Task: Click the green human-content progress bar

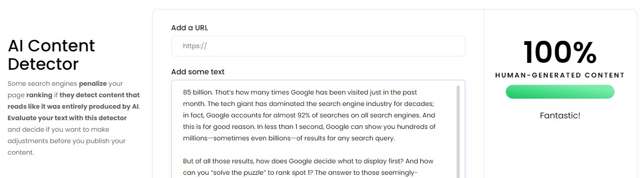Action: pos(560,92)
